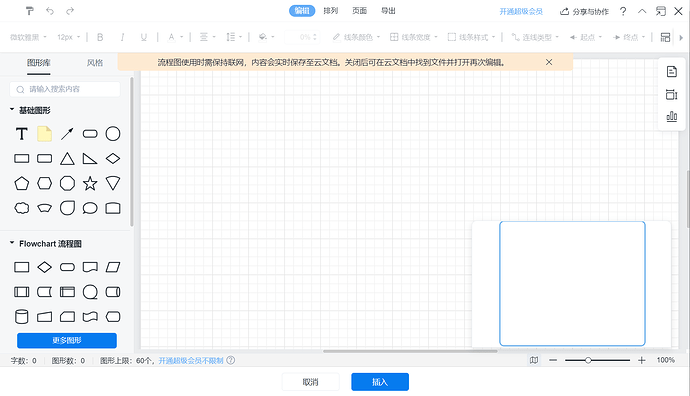Pick the Text shape in 基础图形
The image size is (690, 396).
(x=22, y=134)
